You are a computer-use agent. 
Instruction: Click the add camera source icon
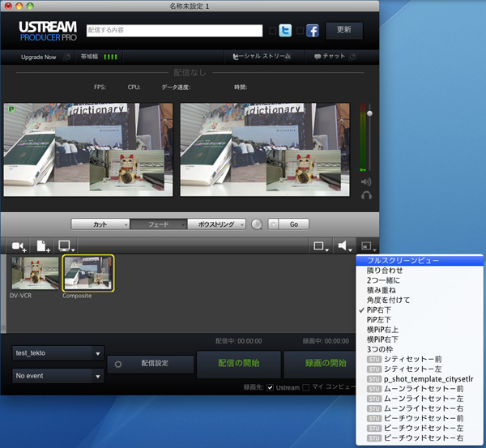[x=19, y=245]
